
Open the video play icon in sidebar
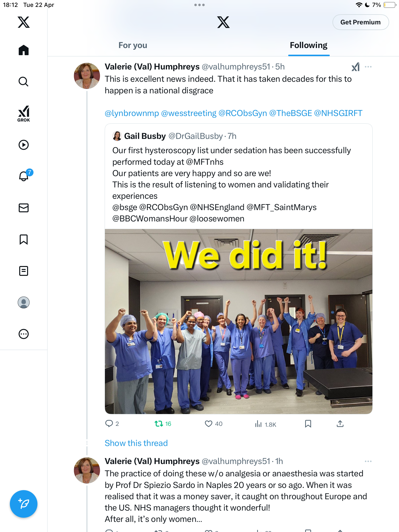(24, 145)
